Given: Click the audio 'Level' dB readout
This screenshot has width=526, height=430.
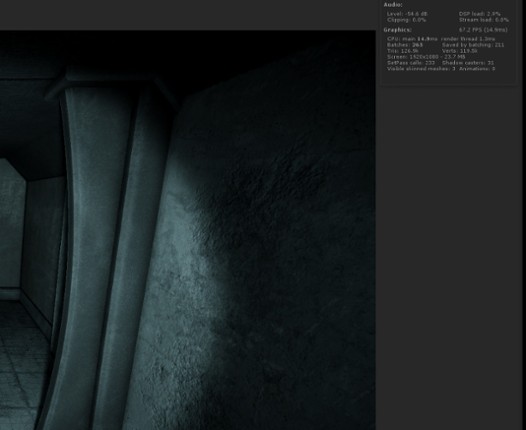Looking at the screenshot, I should click(407, 14).
